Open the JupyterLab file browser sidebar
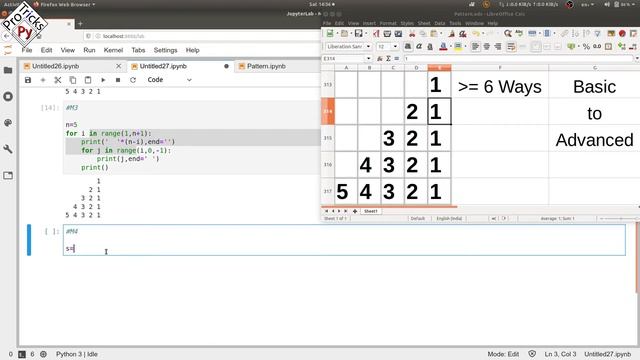 tap(8, 70)
